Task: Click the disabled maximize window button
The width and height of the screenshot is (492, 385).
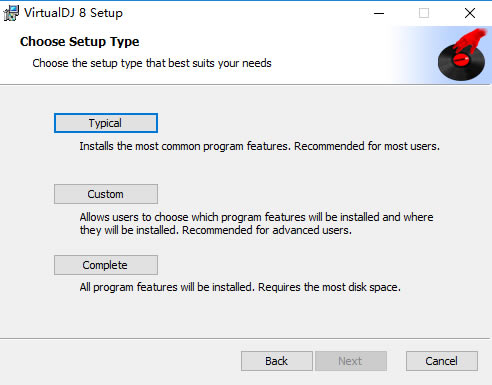Action: pyautogui.click(x=424, y=13)
